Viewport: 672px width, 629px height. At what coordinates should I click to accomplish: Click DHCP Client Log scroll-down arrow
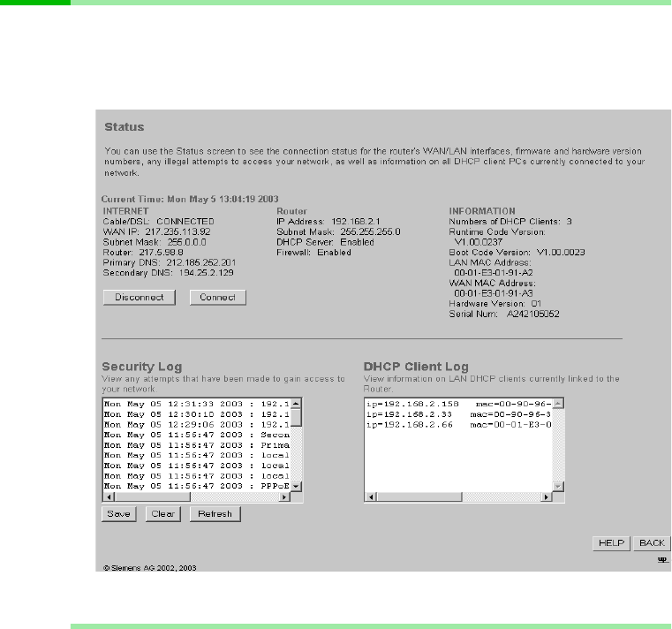point(558,486)
